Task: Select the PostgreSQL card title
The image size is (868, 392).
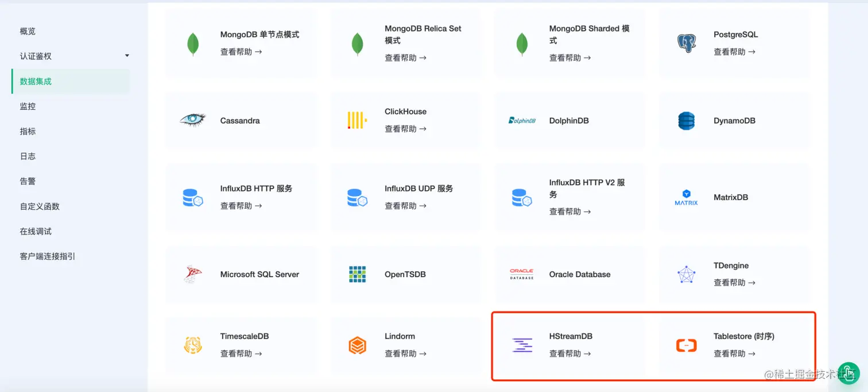Action: pyautogui.click(x=735, y=34)
